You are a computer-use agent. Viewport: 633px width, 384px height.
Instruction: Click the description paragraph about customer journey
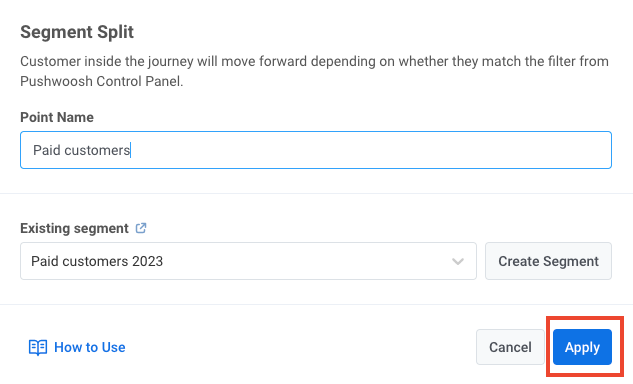pos(314,71)
